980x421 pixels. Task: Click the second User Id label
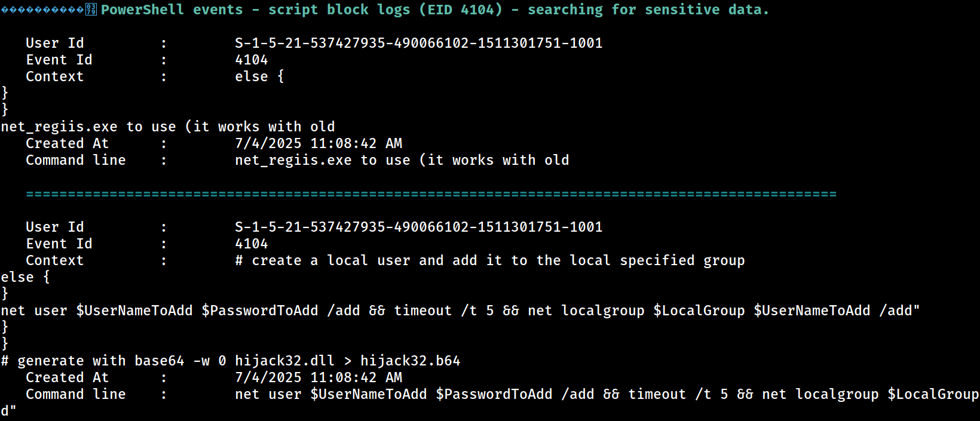(54, 227)
